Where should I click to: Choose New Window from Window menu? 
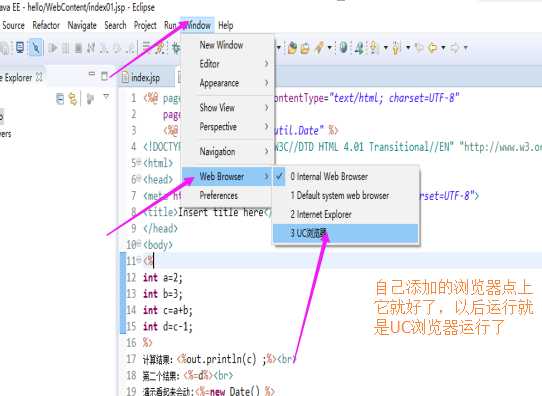(x=228, y=45)
